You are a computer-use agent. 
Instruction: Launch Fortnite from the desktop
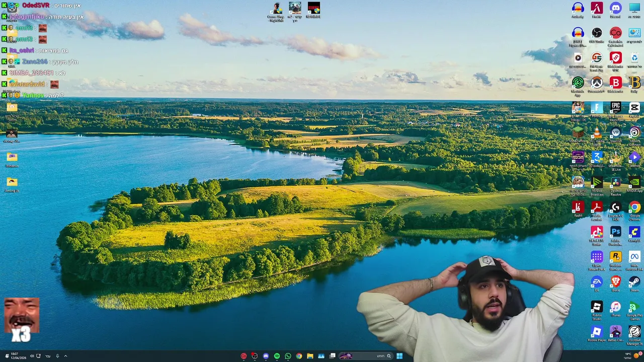pyautogui.click(x=597, y=108)
